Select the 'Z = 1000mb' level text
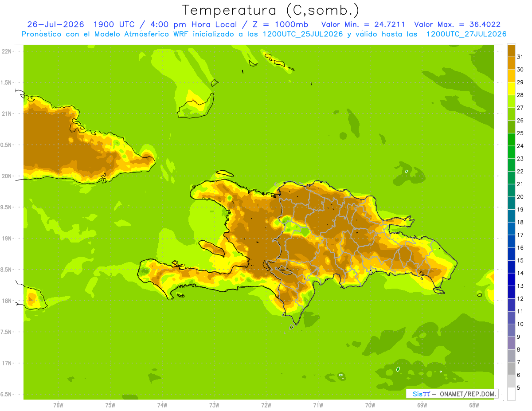This screenshot has height=411, width=532. point(281,24)
